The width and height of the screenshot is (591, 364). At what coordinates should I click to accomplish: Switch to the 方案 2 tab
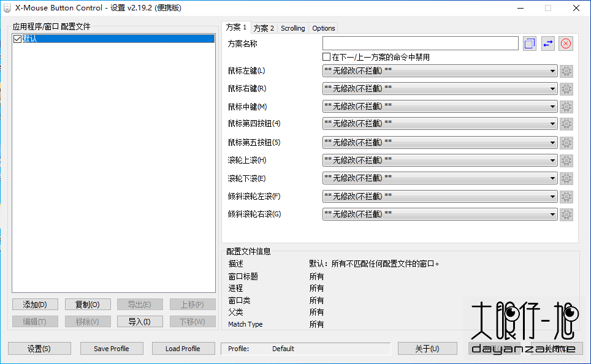(264, 28)
